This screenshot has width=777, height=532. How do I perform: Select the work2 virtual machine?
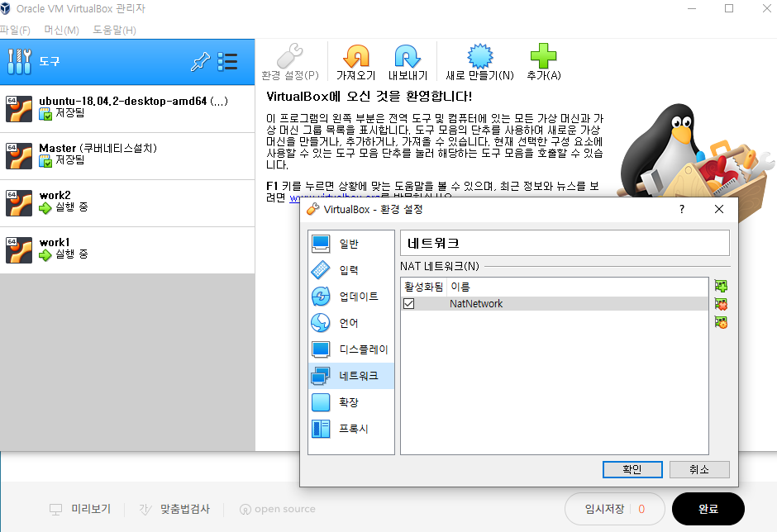[x=127, y=203]
